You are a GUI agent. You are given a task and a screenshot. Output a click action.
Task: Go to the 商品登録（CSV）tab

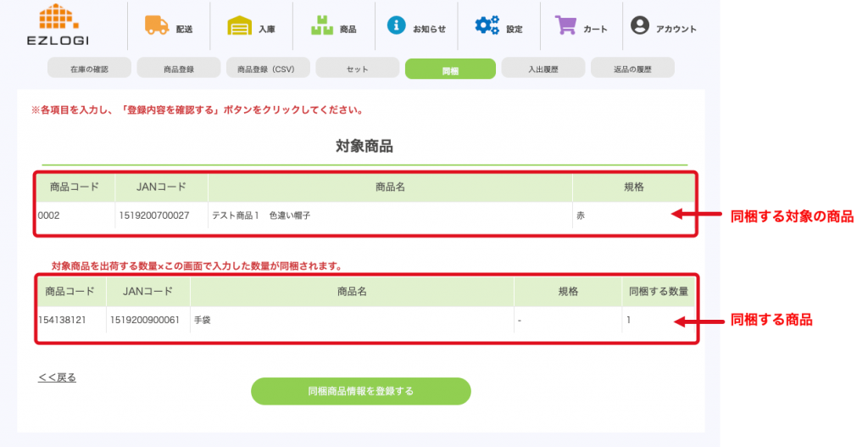point(266,69)
